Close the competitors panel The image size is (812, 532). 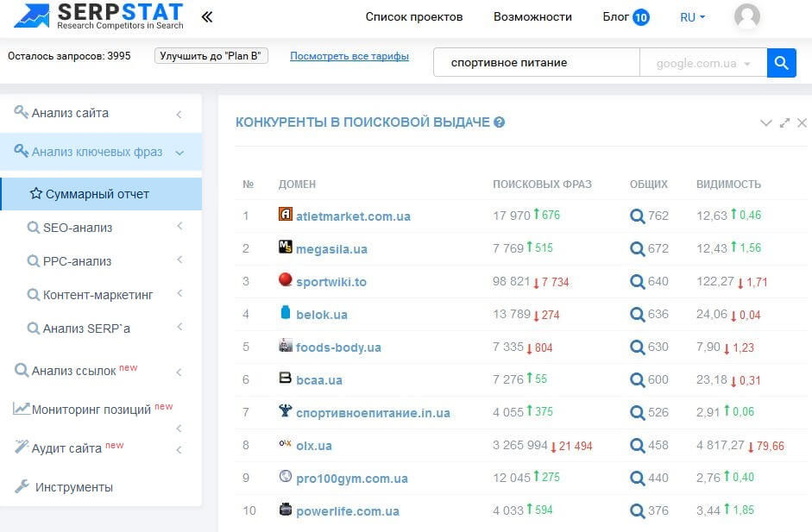(x=802, y=122)
